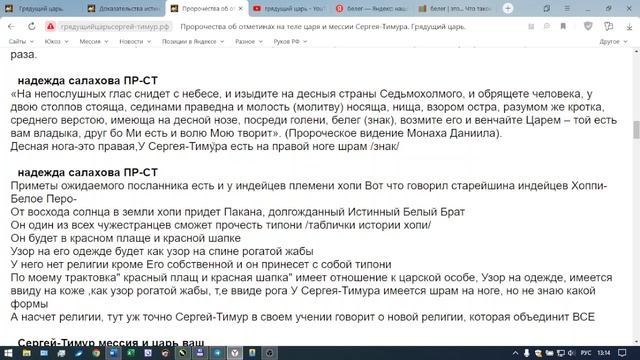Image resolution: width=640 pixels, height=360 pixels.
Task: Click the heading 'Сергей-Тимур мессия и царь ваш'
Action: pyautogui.click(x=111, y=342)
